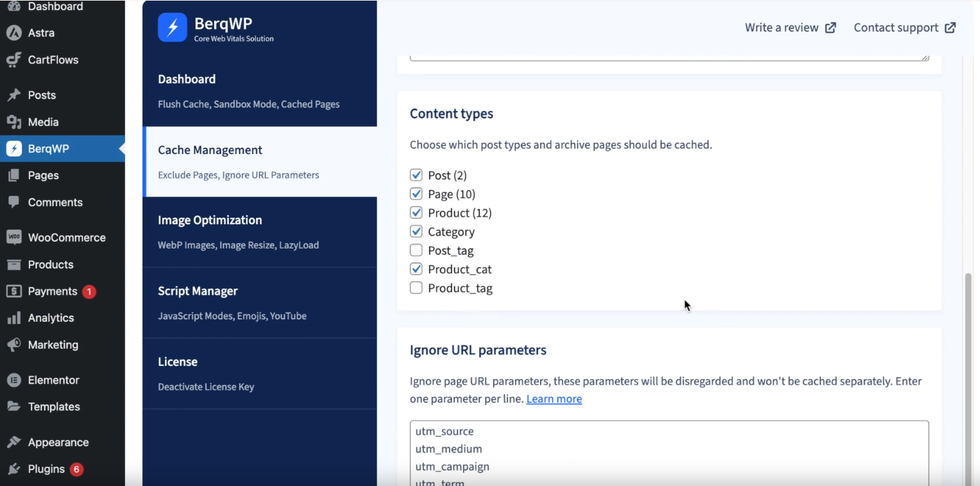
Task: Click the Elementor icon
Action: pyautogui.click(x=13, y=380)
